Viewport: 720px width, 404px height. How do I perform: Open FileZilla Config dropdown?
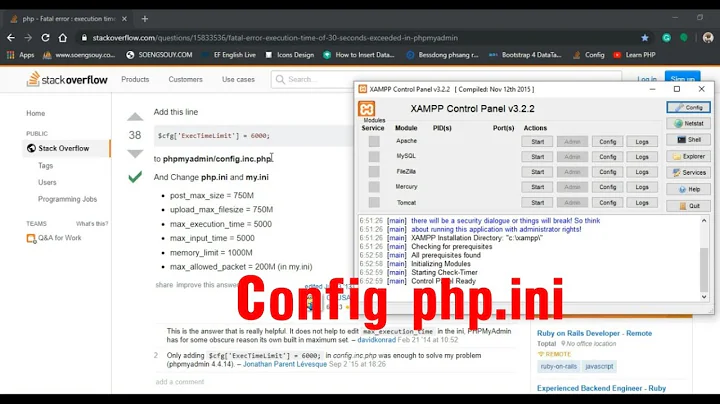608,172
